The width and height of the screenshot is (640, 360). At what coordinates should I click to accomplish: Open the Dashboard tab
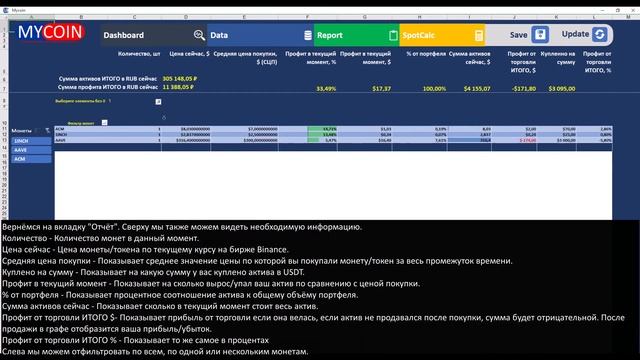click(153, 35)
